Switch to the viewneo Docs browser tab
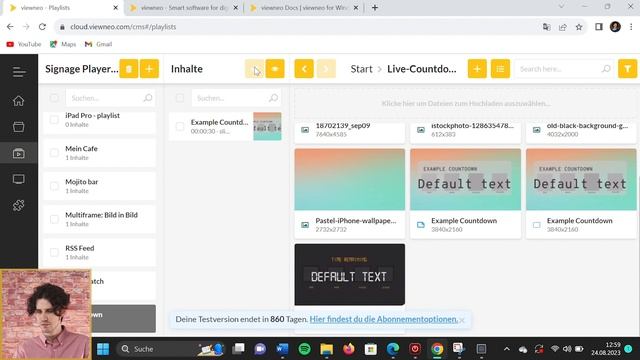Viewport: 640px width, 360px height. pos(304,8)
